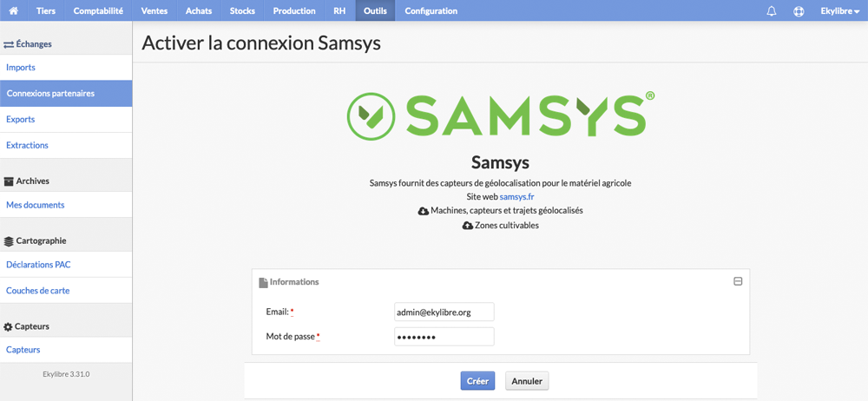Open the Comptabilité menu

[x=98, y=10]
